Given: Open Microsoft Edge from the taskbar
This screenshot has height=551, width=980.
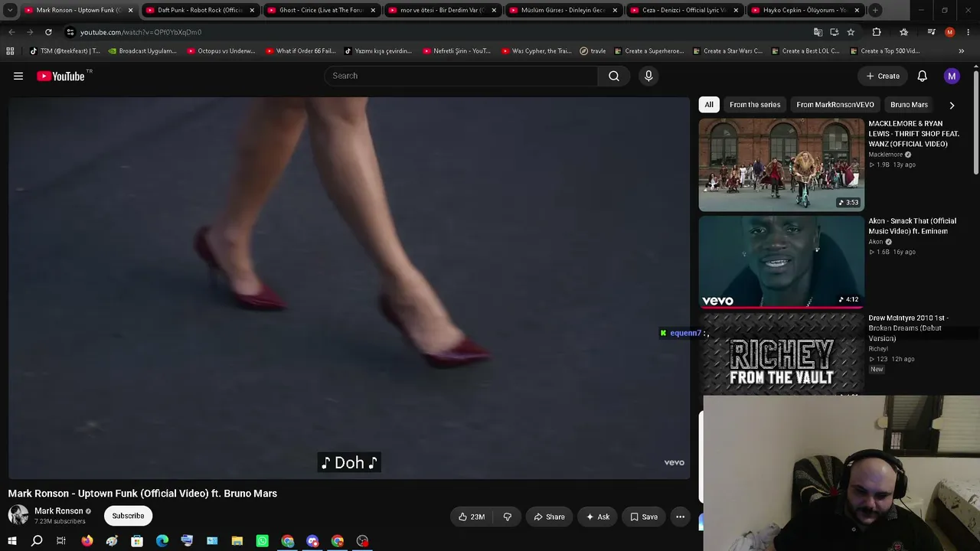Looking at the screenshot, I should [x=162, y=541].
